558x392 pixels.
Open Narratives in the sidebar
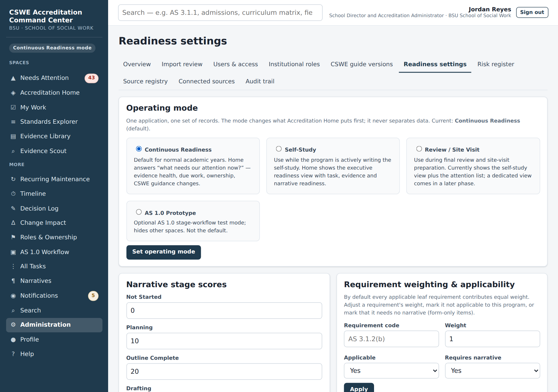point(54,281)
